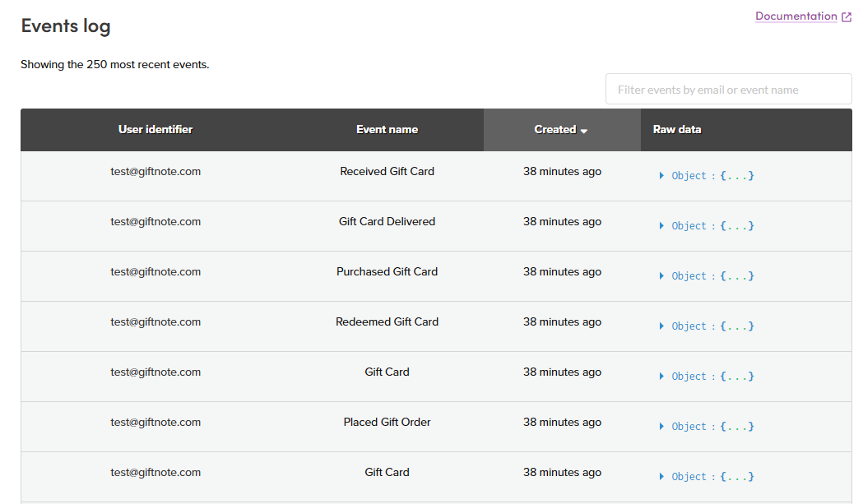Focus the filter events search field
This screenshot has width=863, height=504.
(x=729, y=89)
